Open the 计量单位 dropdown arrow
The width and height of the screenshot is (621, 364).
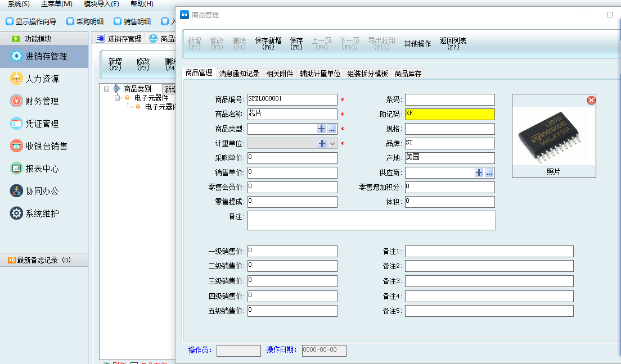332,143
